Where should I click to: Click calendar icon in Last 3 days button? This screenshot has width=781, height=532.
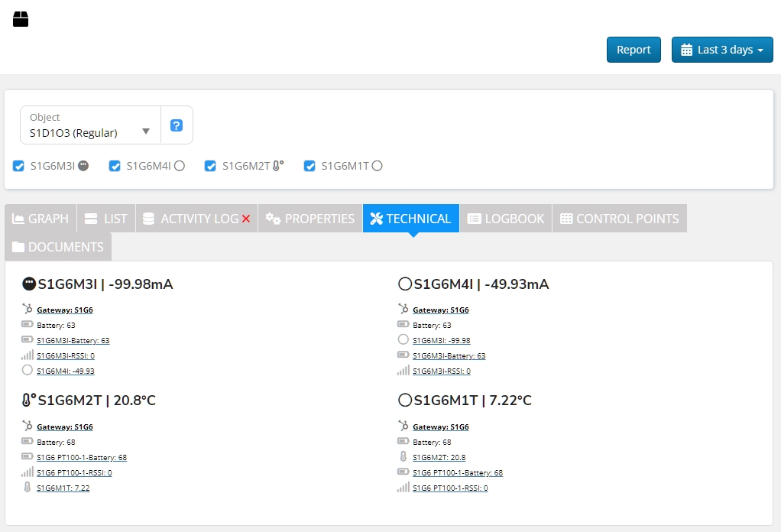coord(686,50)
